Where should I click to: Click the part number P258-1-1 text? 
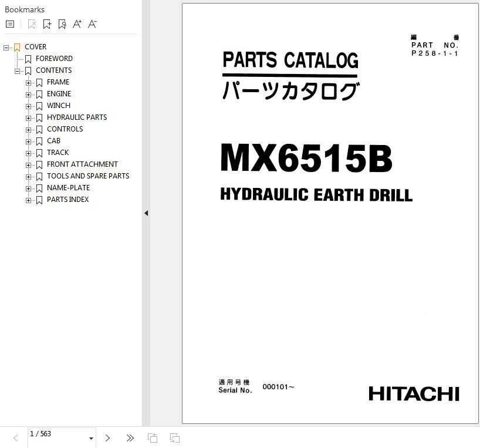(434, 53)
